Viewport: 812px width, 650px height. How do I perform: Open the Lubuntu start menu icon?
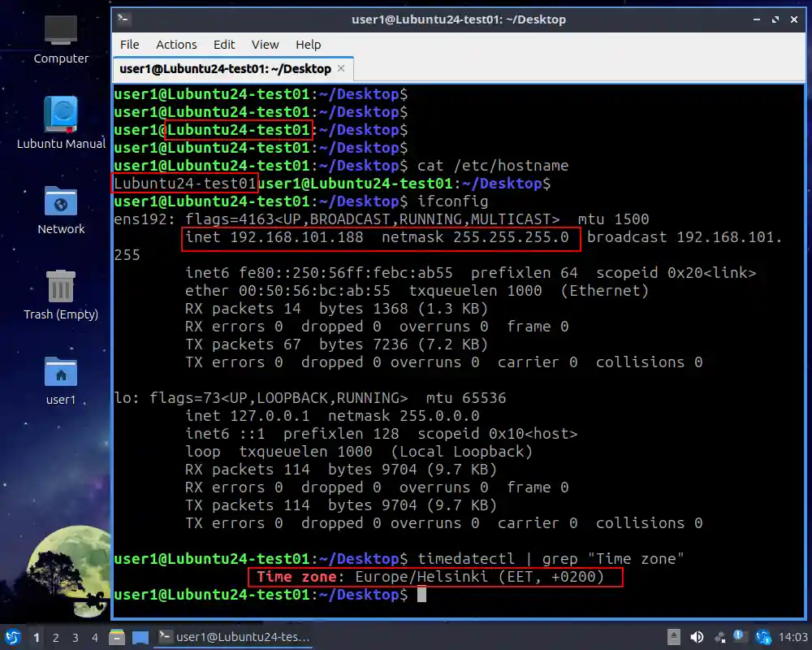[x=13, y=637]
